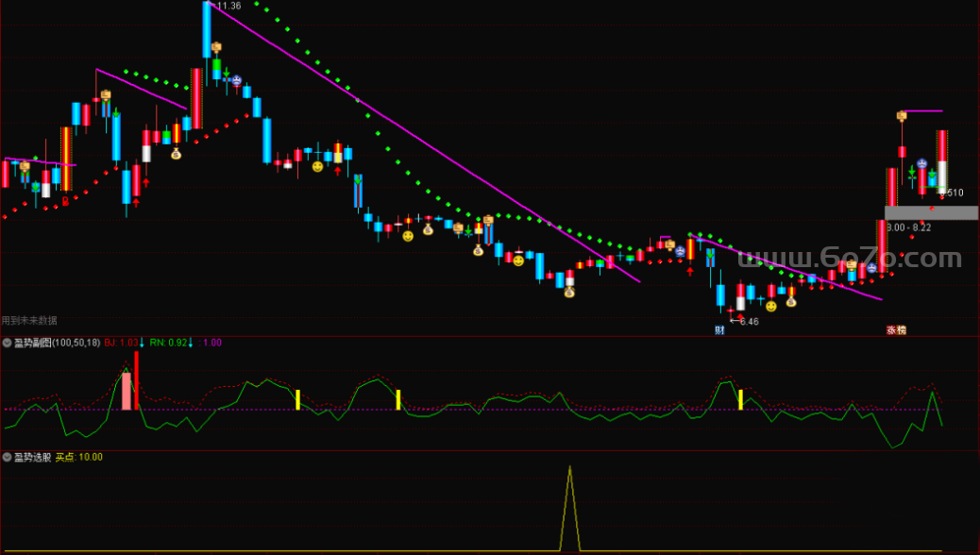This screenshot has height=555, width=980.
Task: Select the leftmost money bag icon
Action: (x=177, y=153)
